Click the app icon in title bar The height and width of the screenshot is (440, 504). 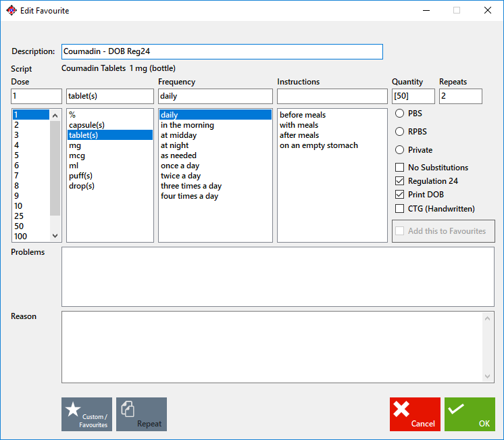click(11, 10)
